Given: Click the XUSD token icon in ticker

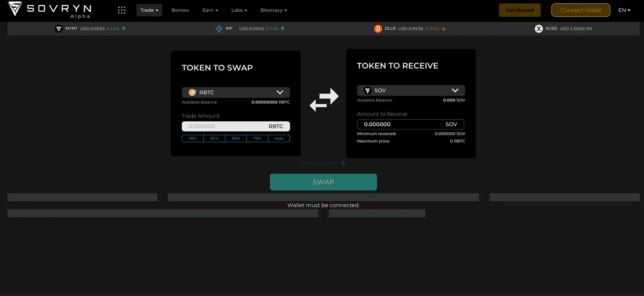Looking at the screenshot, I should (x=539, y=29).
